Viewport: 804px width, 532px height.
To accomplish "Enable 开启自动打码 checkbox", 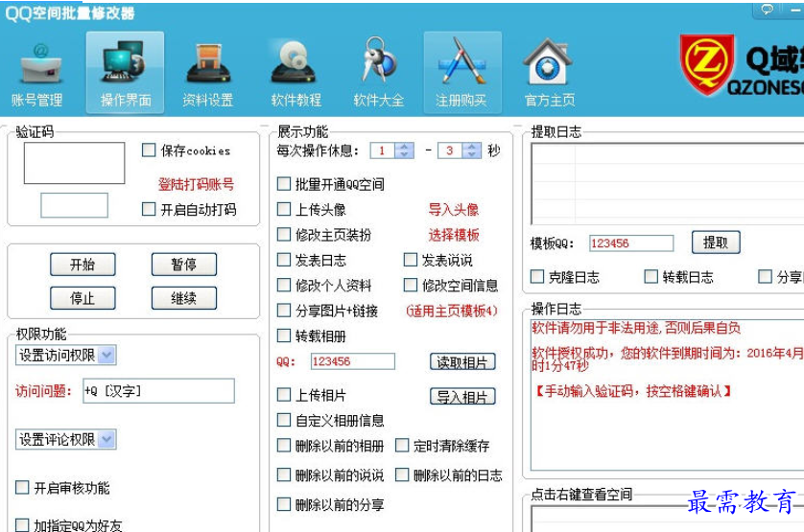I will pyautogui.click(x=149, y=209).
